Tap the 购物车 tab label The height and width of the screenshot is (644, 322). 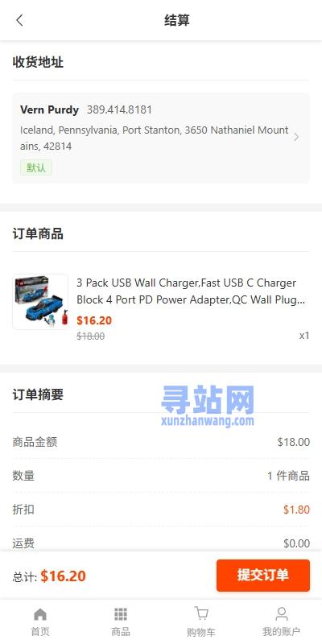pos(200,631)
